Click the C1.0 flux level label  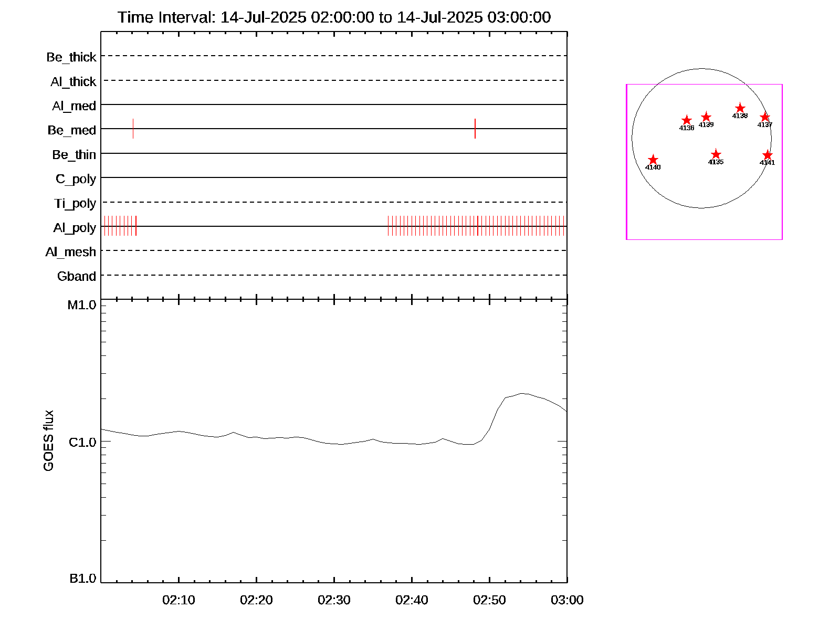(82, 443)
